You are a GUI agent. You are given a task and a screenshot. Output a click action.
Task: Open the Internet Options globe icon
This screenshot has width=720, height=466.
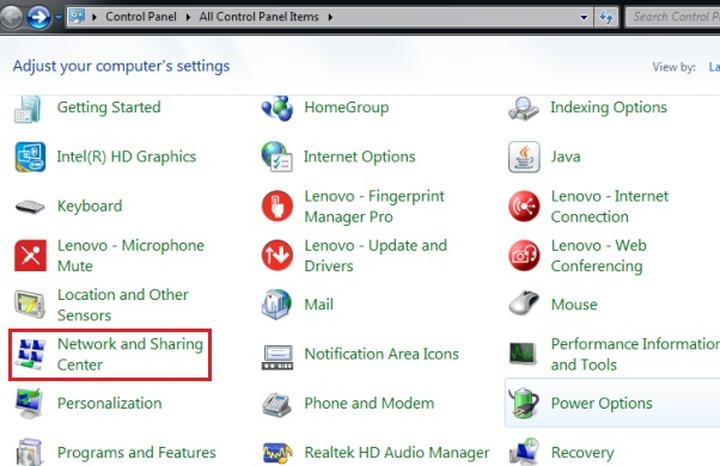point(277,157)
